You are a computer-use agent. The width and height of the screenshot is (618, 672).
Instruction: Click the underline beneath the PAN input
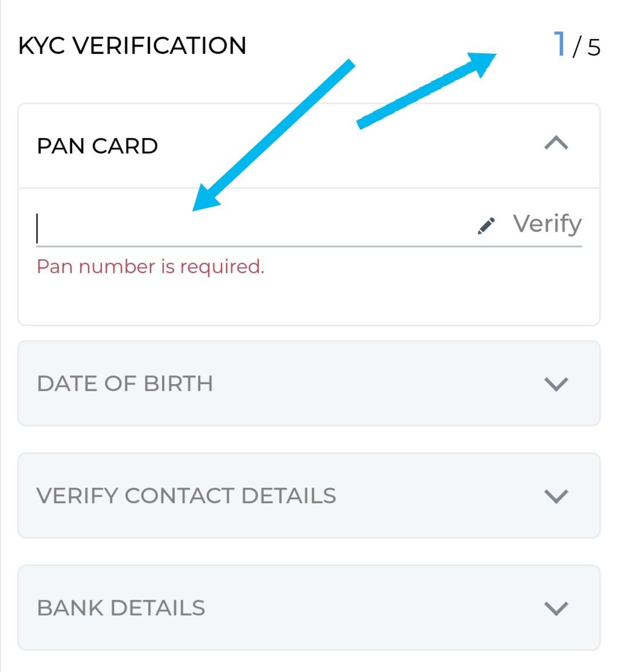click(309, 246)
